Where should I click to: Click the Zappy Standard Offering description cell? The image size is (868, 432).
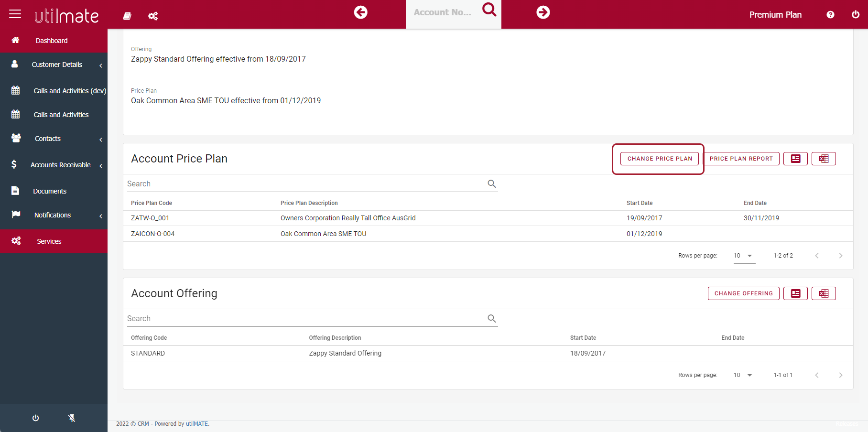pos(345,353)
